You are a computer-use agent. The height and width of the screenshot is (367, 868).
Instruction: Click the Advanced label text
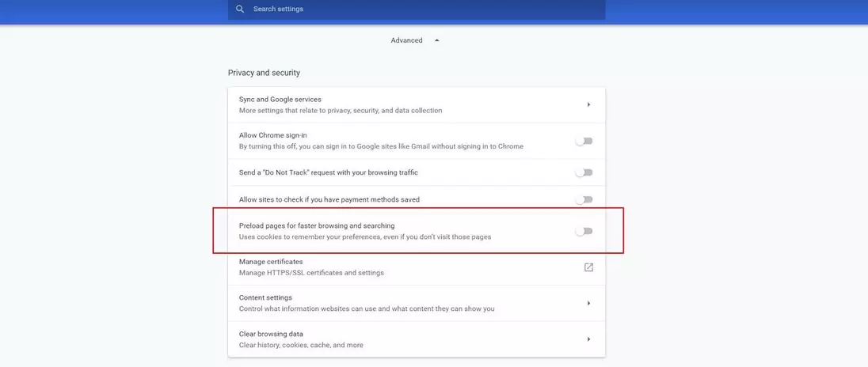click(x=406, y=40)
